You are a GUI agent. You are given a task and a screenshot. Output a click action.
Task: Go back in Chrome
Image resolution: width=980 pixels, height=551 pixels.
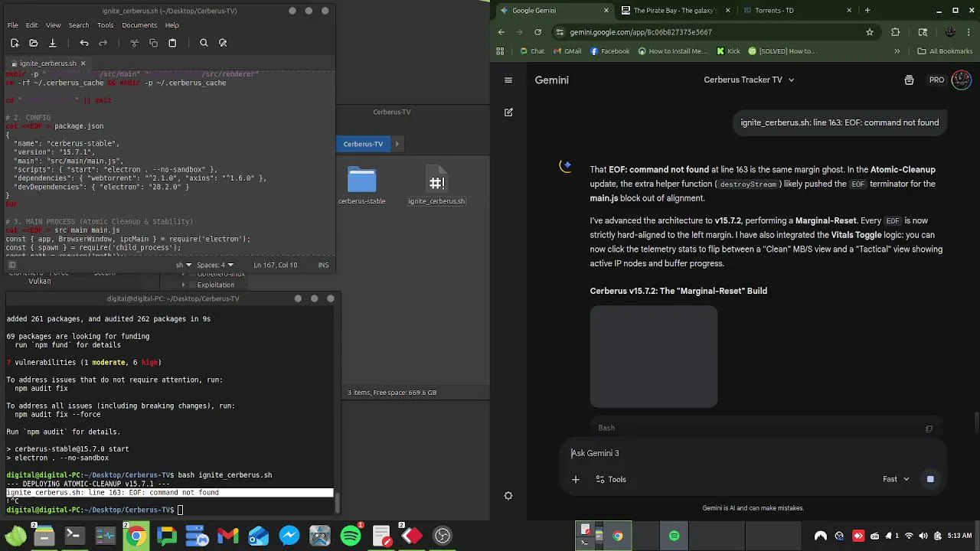click(x=501, y=32)
